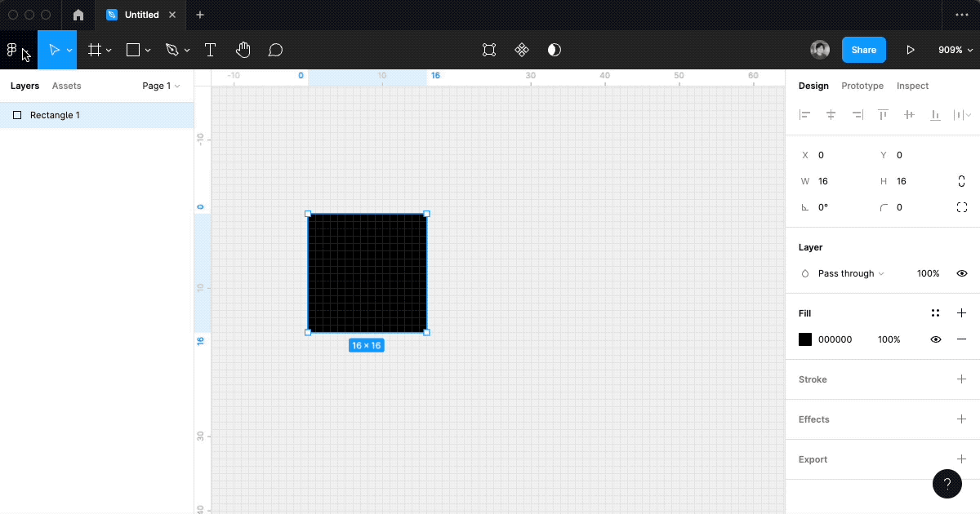Click the X position field
Screen dimensions: 980x514
point(832,155)
